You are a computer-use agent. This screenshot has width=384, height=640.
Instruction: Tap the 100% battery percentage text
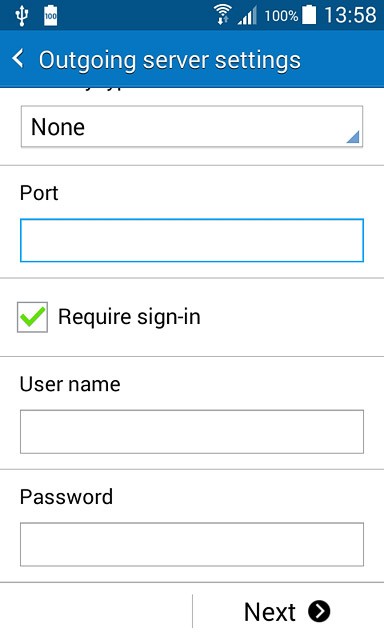(x=281, y=16)
